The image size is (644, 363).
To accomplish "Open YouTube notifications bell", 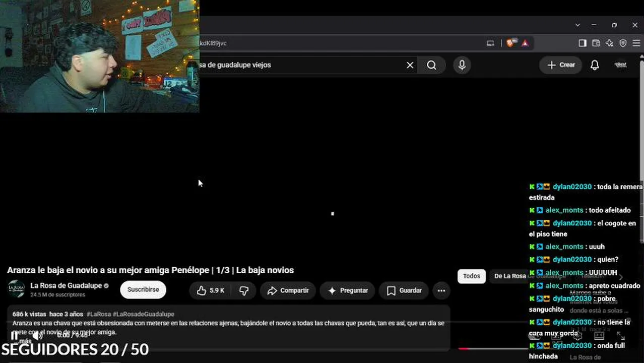I will point(595,65).
